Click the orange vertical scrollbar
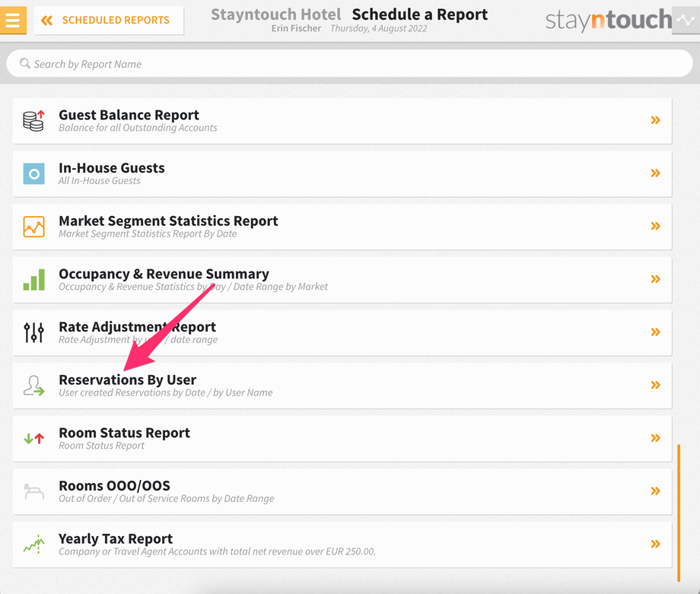This screenshot has height=594, width=700. 679,513
